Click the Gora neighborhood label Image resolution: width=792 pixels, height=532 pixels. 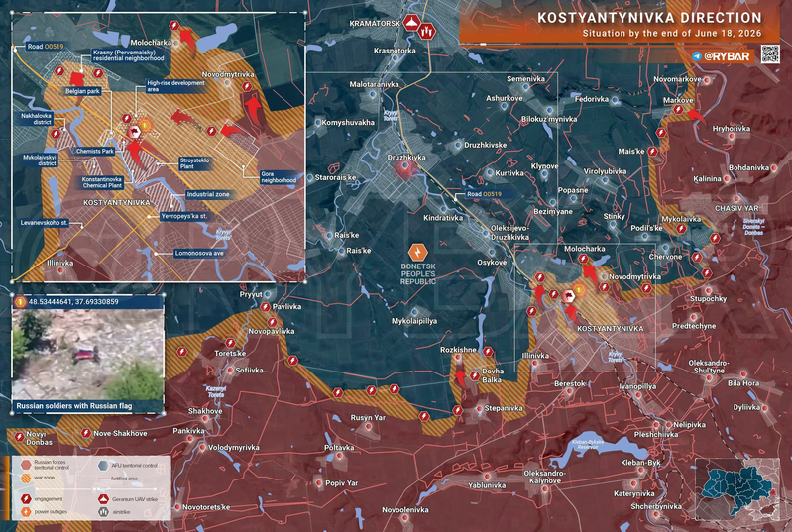pos(279,177)
